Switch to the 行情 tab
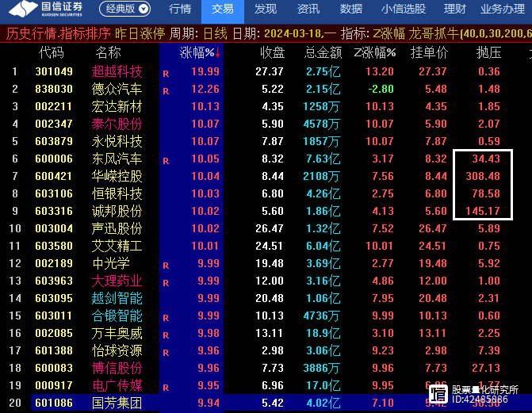 [x=180, y=10]
